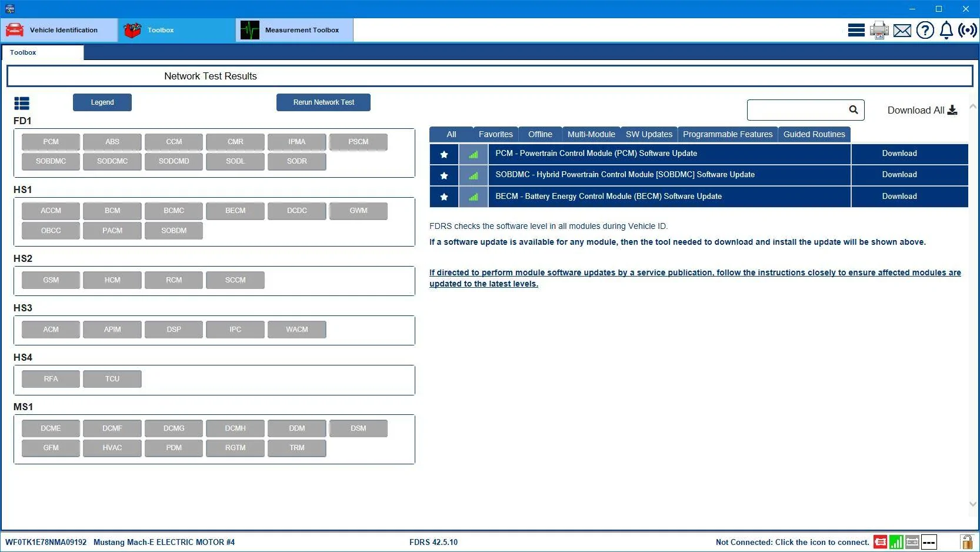The width and height of the screenshot is (980, 552).
Task: Click the printer icon in top toolbar
Action: click(x=879, y=30)
